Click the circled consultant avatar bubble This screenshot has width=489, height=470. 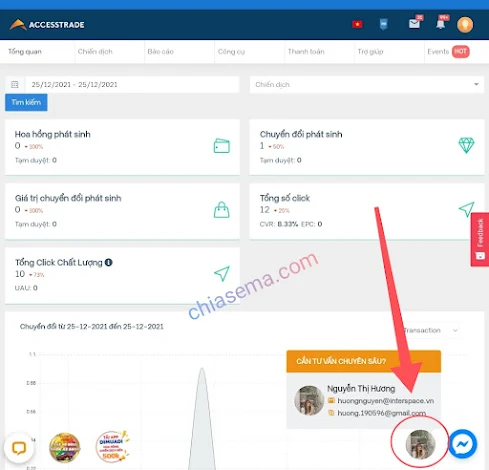pos(420,444)
